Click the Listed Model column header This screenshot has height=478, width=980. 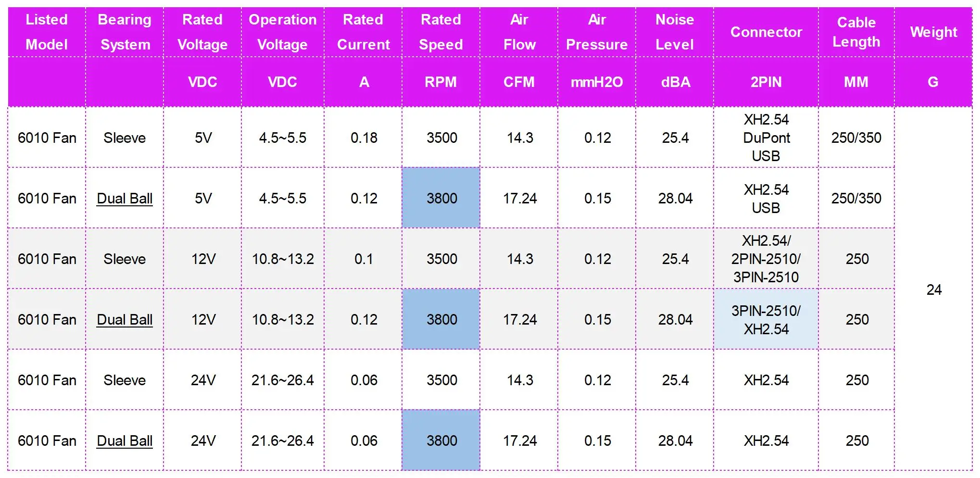coord(47,32)
